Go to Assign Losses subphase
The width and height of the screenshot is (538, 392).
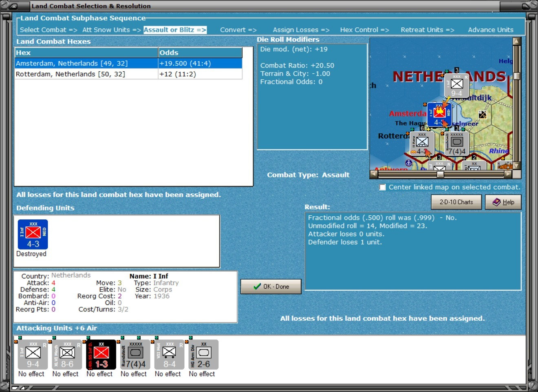pyautogui.click(x=301, y=30)
